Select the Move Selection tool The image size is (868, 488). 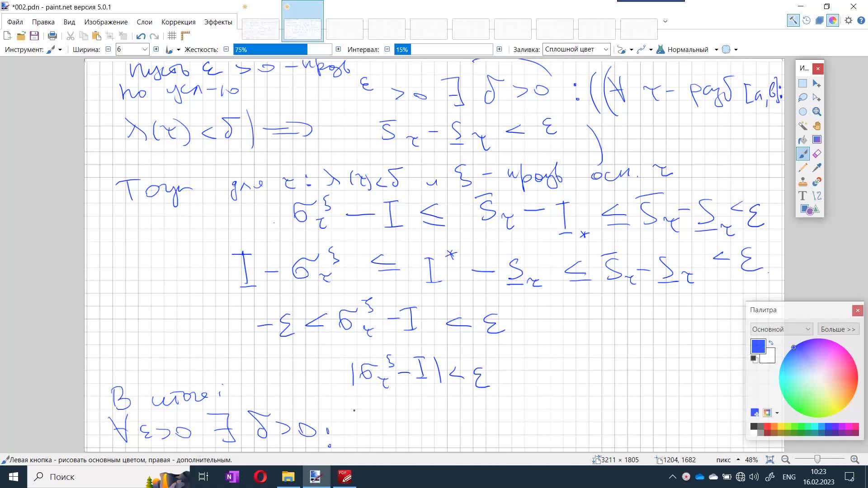(x=816, y=97)
